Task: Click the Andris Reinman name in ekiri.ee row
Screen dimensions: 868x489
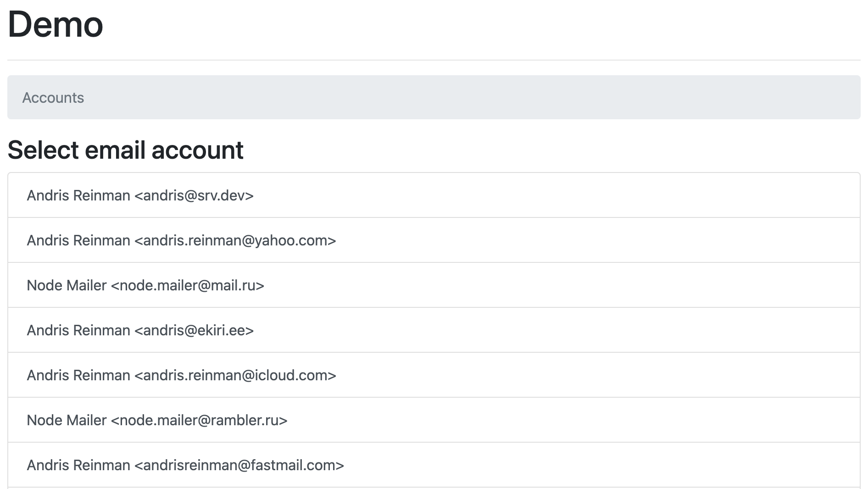Action: [78, 330]
